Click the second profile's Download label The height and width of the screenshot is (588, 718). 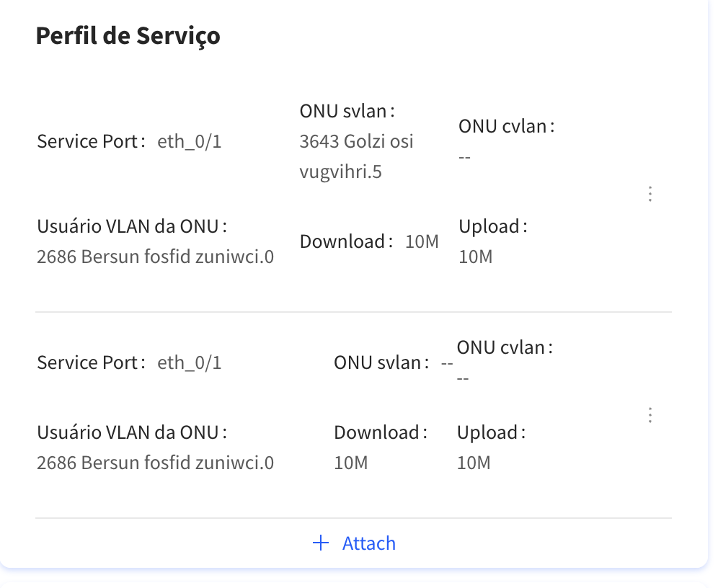click(380, 433)
